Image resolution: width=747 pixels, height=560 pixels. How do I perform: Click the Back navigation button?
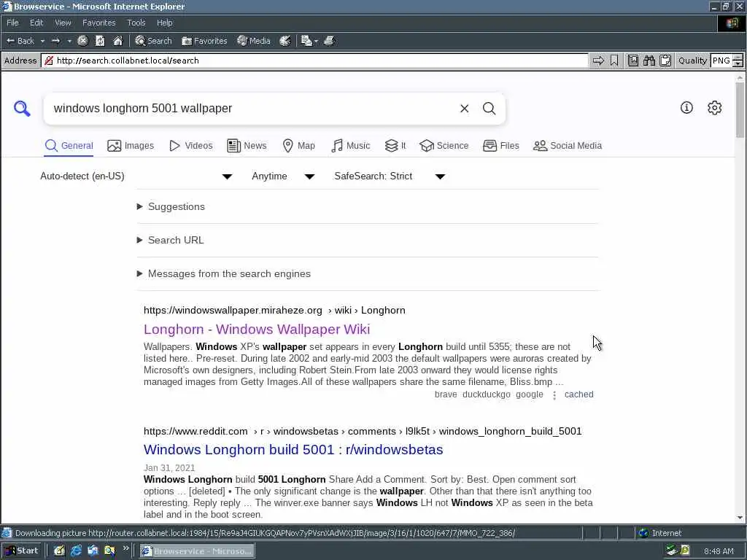pos(20,41)
